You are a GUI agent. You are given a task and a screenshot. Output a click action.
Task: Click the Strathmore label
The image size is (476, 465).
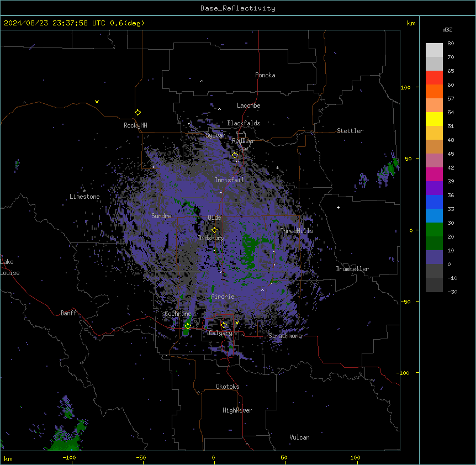pyautogui.click(x=285, y=336)
